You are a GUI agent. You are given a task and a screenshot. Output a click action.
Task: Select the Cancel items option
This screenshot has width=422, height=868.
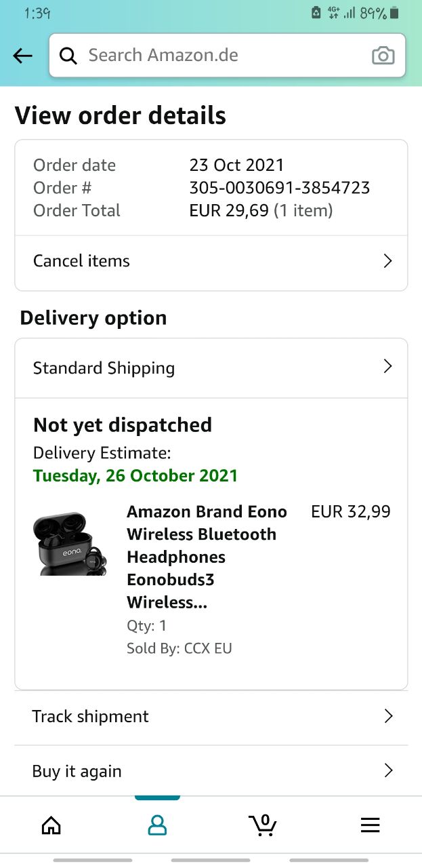point(81,261)
